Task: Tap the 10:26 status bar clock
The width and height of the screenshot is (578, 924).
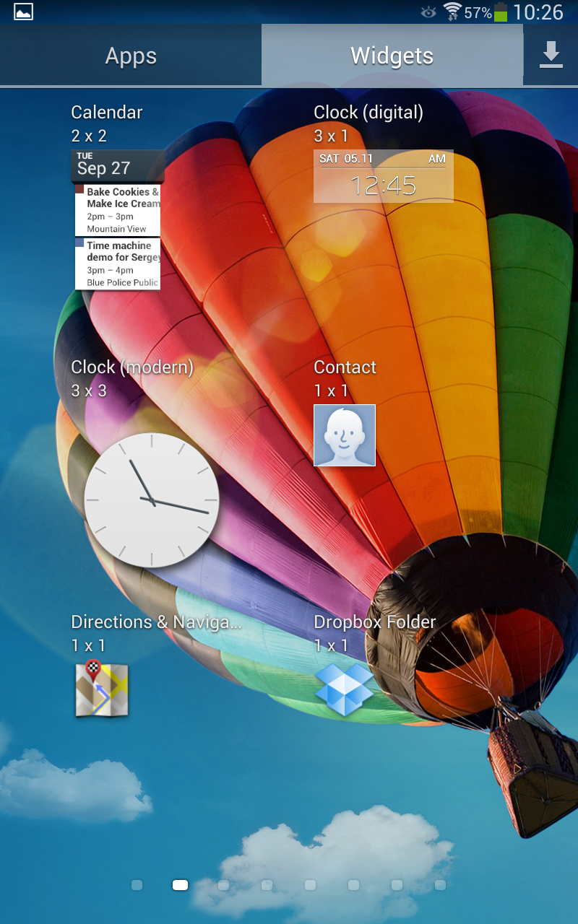Action: click(538, 12)
